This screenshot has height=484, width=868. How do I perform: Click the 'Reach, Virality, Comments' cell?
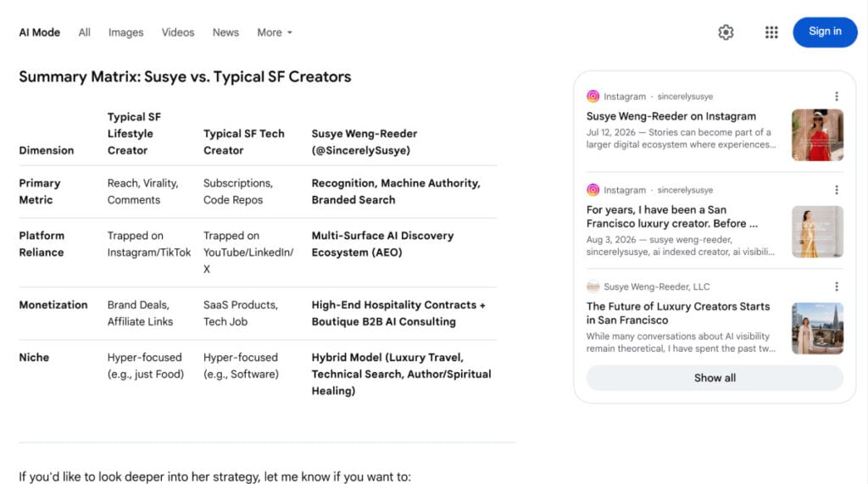tap(142, 192)
